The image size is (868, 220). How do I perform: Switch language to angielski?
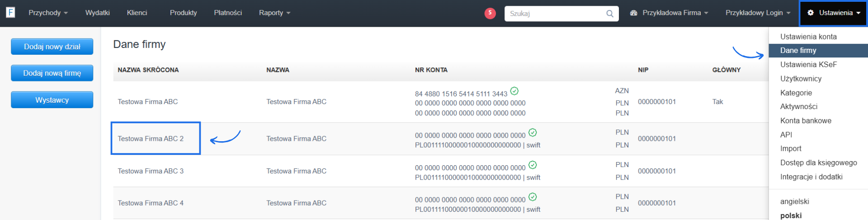tap(795, 202)
